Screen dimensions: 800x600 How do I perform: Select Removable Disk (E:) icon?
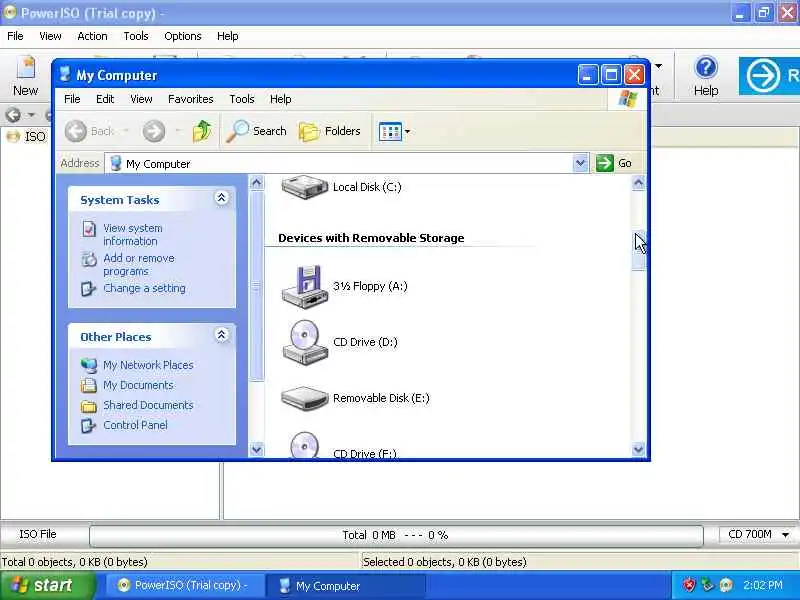[x=305, y=398]
